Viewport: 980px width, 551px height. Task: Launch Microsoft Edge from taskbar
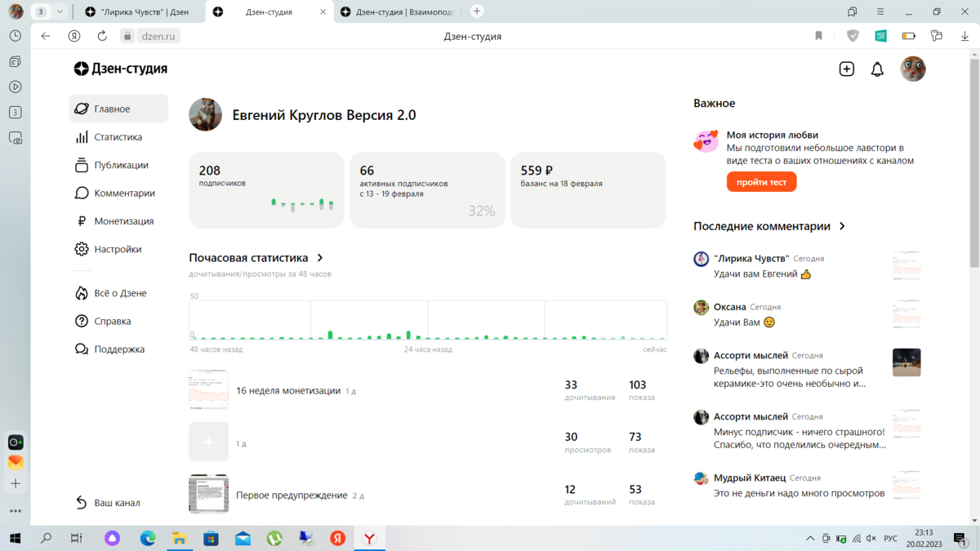(x=148, y=539)
